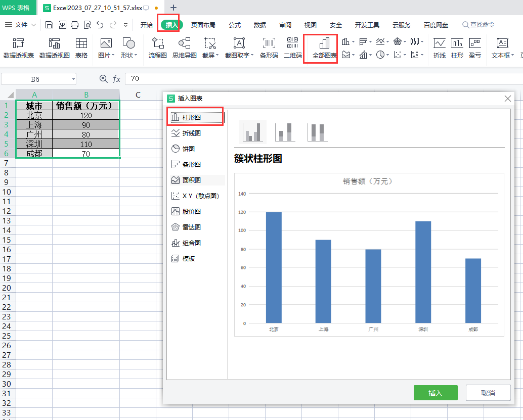This screenshot has height=420, width=523.
Task: Click the 文本框 text box icon
Action: click(x=503, y=48)
